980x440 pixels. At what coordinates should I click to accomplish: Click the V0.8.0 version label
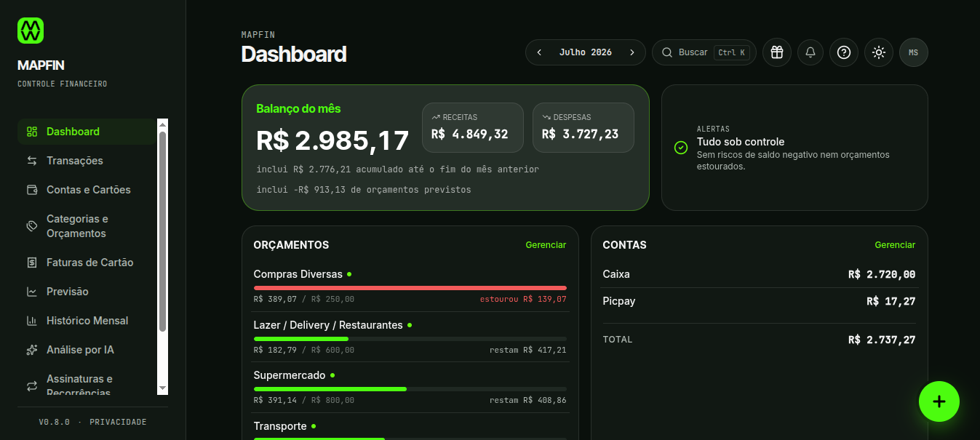(54, 422)
